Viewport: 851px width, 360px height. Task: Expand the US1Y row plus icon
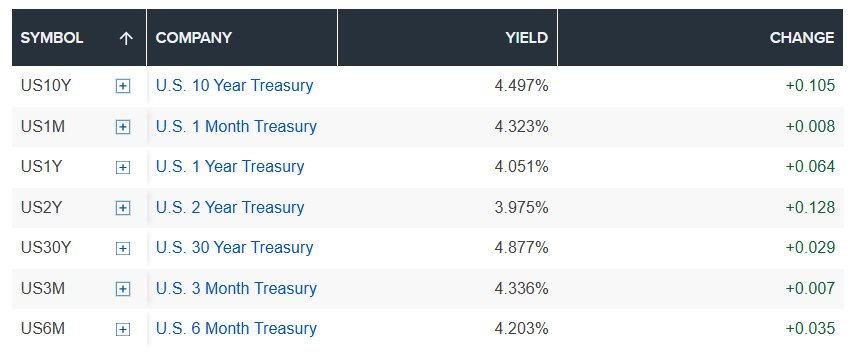coord(123,167)
